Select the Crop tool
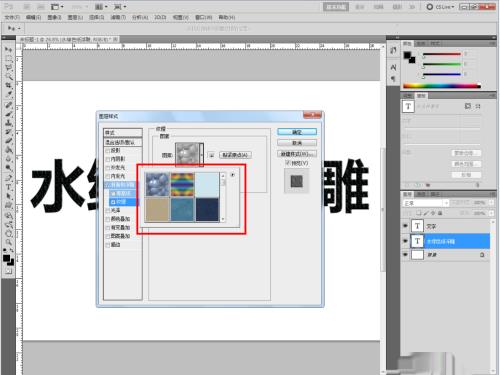This screenshot has height=375, width=500. [8, 86]
